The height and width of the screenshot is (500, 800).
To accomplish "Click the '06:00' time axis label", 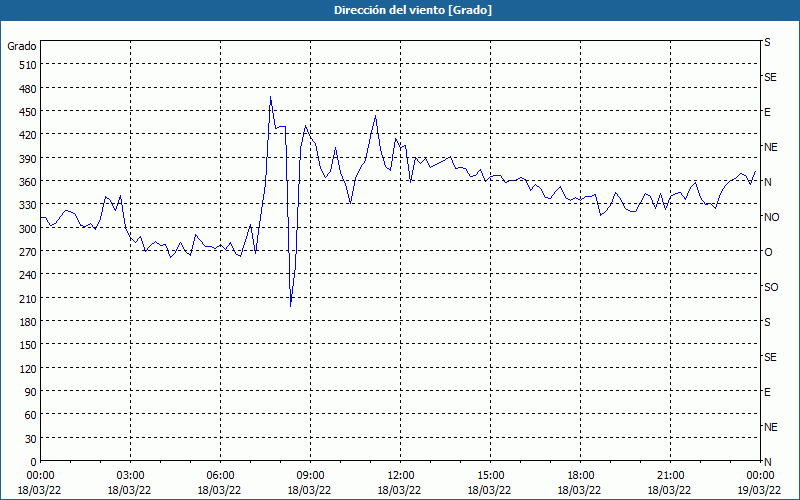I will point(220,476).
